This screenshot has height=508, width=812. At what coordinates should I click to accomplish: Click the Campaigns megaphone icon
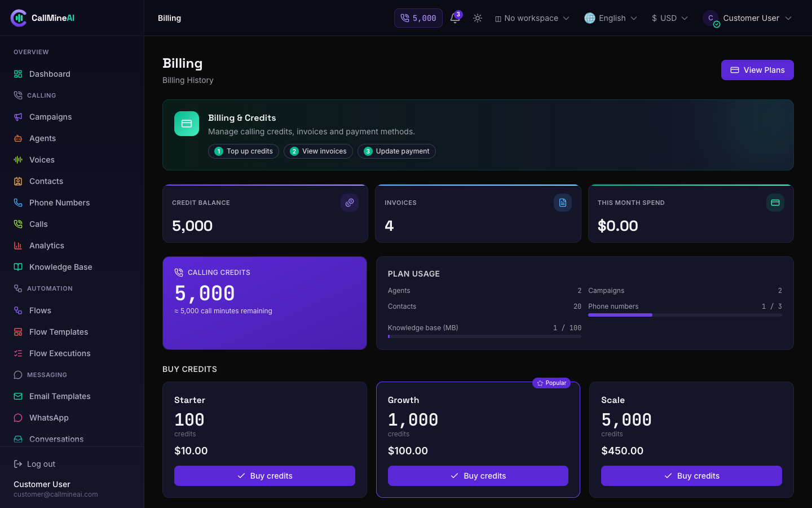coord(18,117)
